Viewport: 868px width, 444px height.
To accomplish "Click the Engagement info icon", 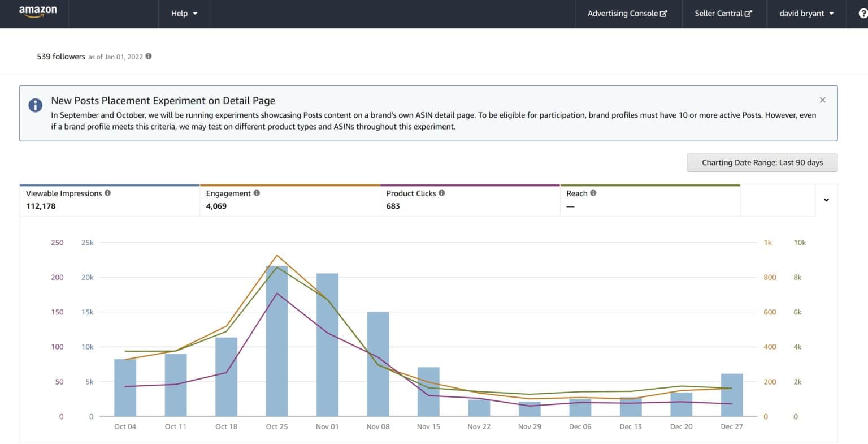I will click(x=257, y=193).
